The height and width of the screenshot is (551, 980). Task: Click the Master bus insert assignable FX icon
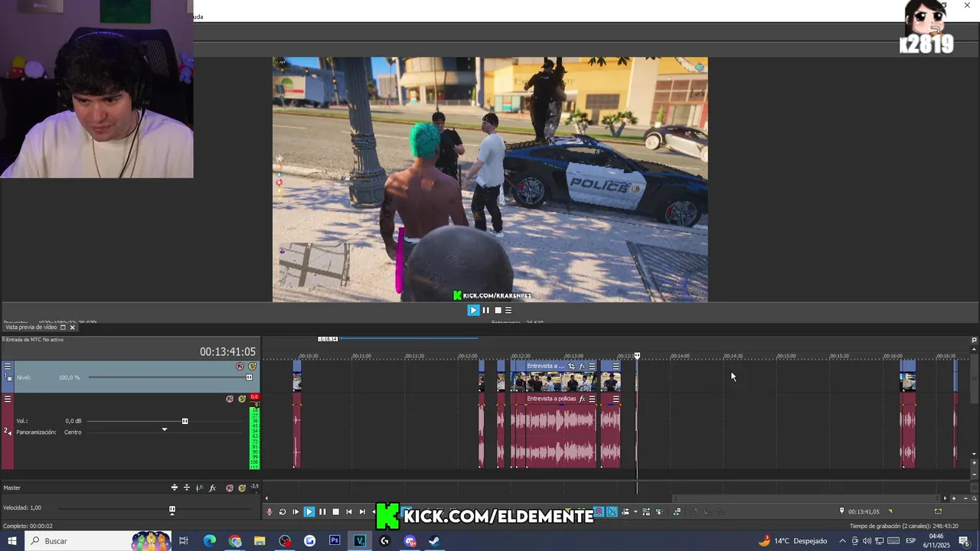click(x=175, y=487)
